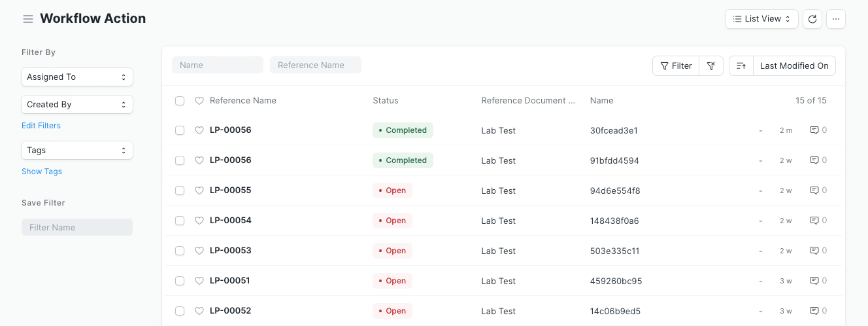
Task: Like the LP-00053 row with the heart icon
Action: click(x=199, y=251)
